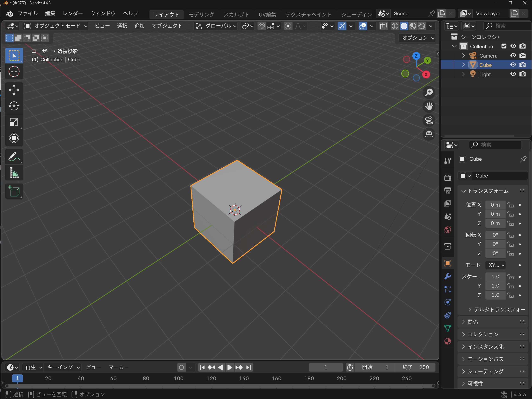The width and height of the screenshot is (532, 399).
Task: Open the Object Constraints tab
Action: [448, 315]
